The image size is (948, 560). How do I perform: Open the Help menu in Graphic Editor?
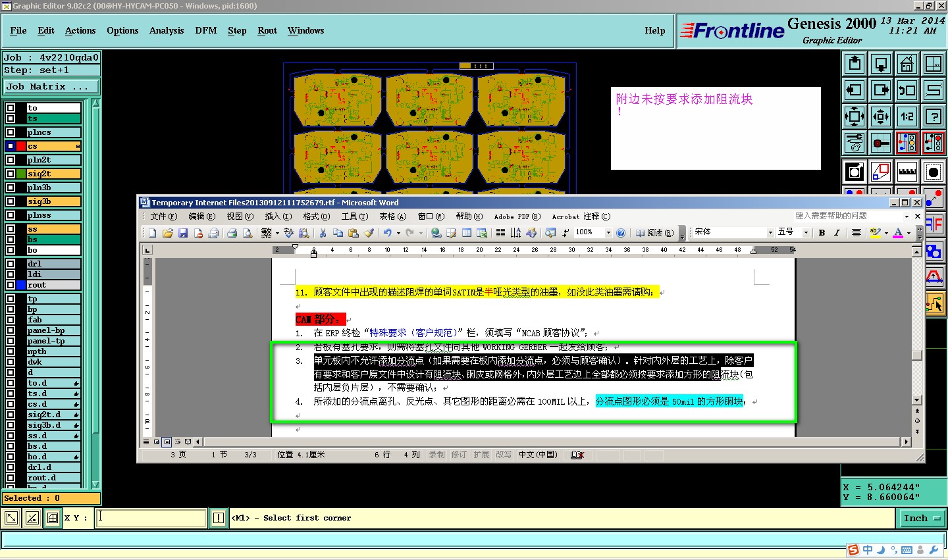[655, 31]
